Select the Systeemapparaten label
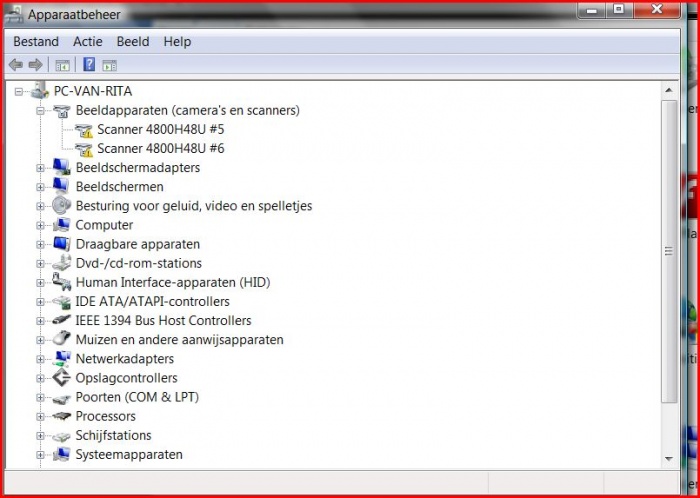 129,455
